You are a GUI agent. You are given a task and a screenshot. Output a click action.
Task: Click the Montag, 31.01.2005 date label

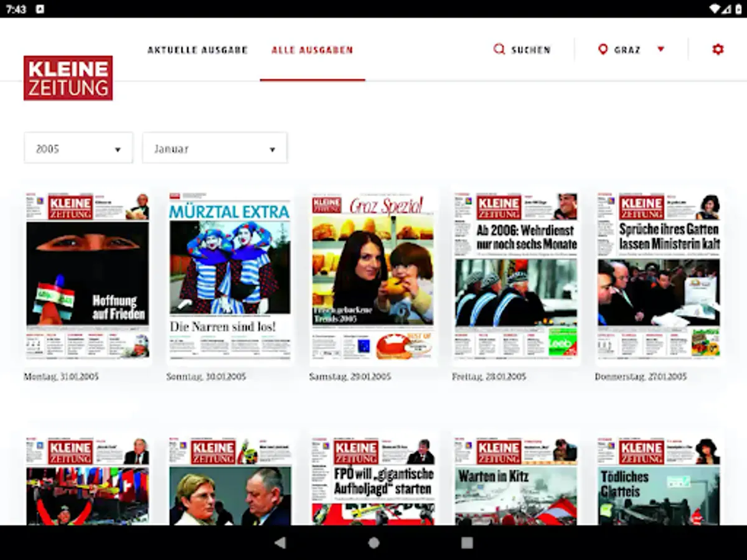pos(61,377)
